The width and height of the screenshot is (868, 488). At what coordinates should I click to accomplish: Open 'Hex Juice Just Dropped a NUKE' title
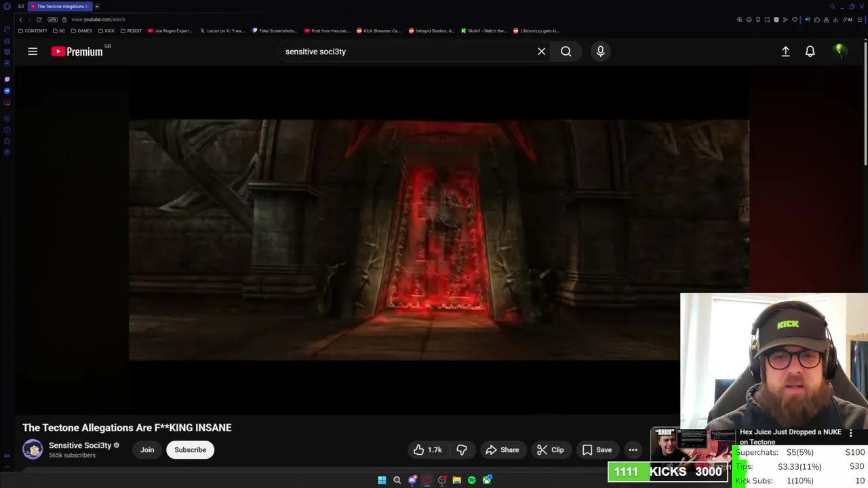tap(791, 436)
